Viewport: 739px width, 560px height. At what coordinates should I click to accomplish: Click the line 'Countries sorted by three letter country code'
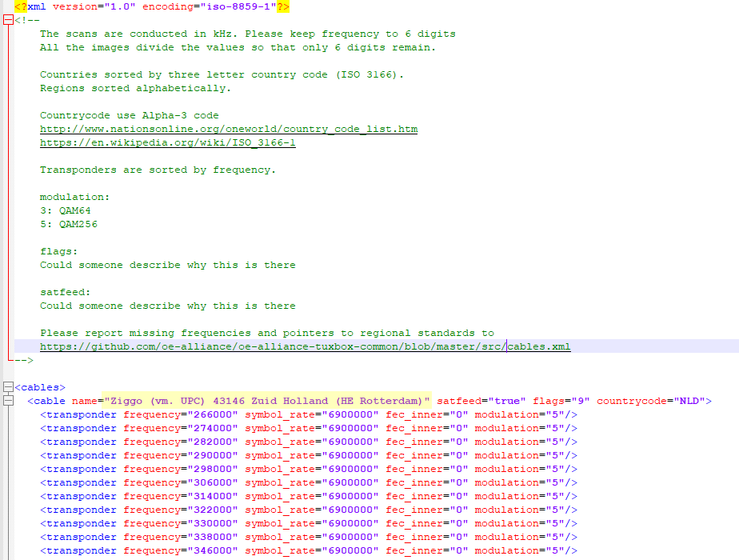(x=222, y=74)
